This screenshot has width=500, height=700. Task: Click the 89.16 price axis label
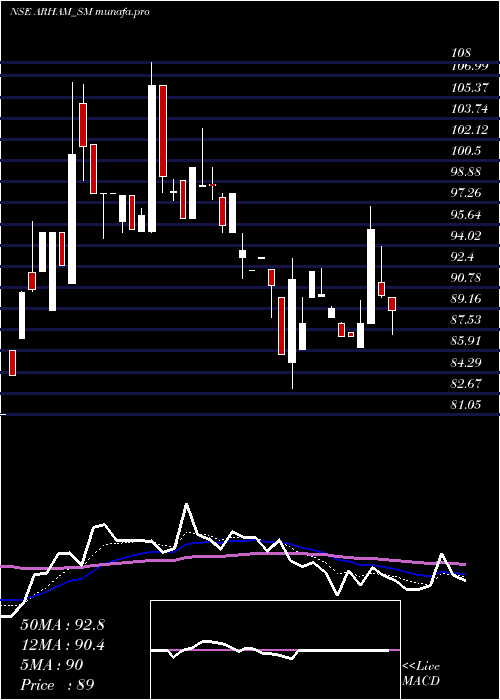pyautogui.click(x=466, y=298)
